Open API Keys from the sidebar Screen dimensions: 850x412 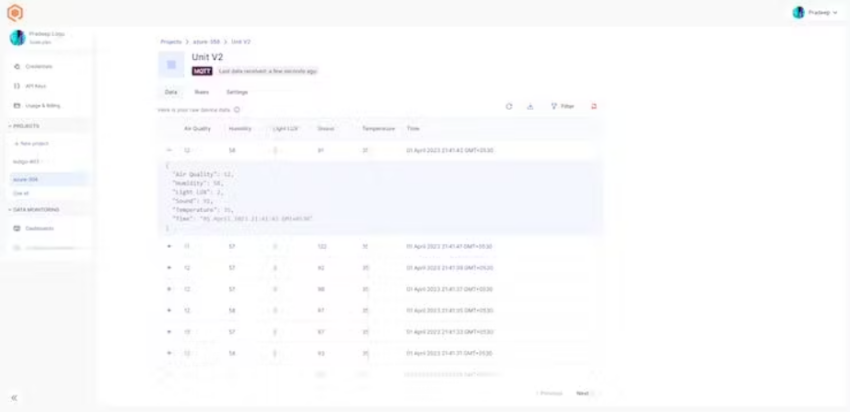tap(35, 86)
